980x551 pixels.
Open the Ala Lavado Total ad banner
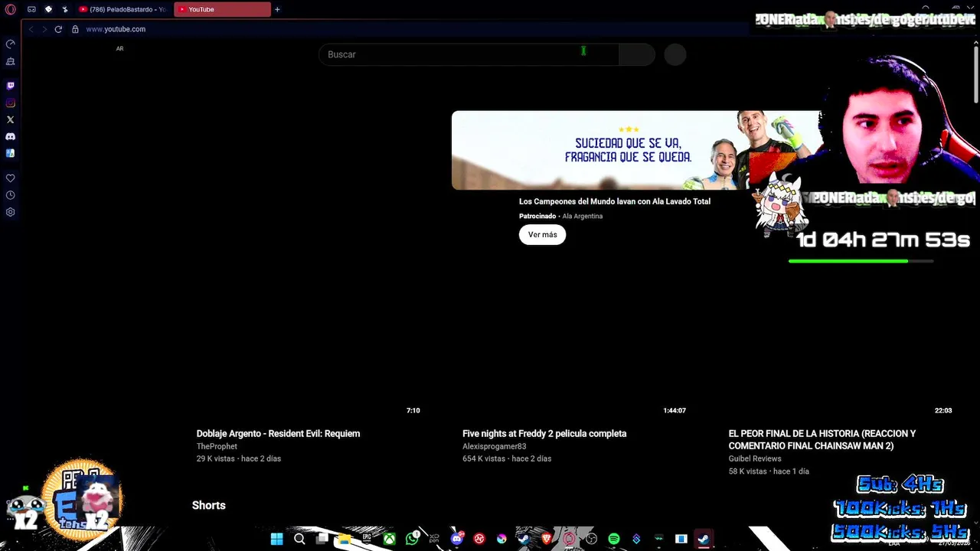coord(635,150)
